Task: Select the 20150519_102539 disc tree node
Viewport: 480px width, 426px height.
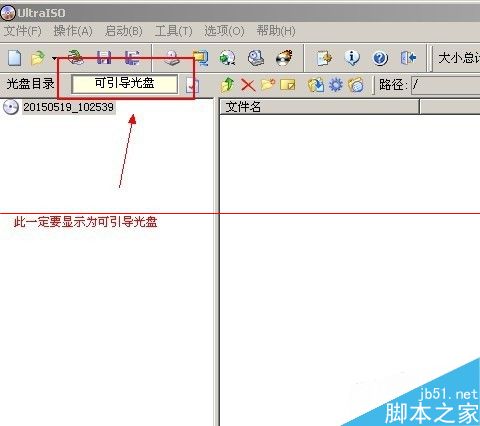Action: tap(68, 107)
